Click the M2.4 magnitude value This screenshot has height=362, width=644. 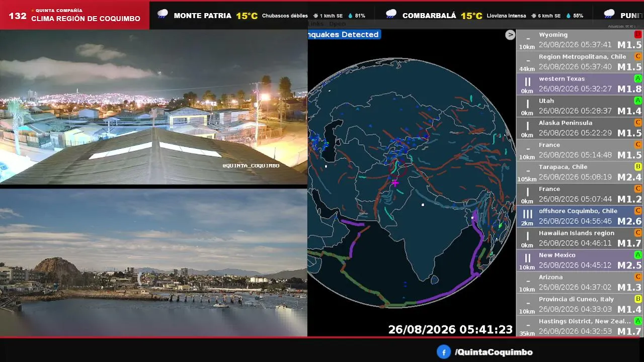pos(629,177)
